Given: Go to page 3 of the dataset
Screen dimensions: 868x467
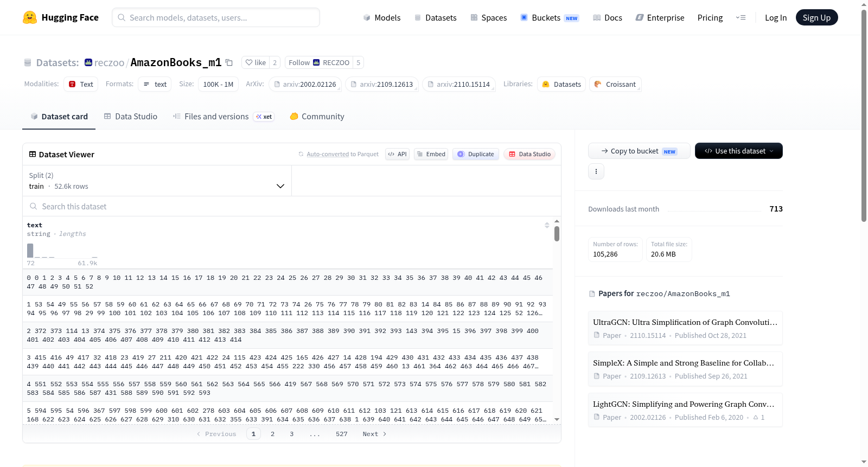Looking at the screenshot, I should pyautogui.click(x=292, y=434).
